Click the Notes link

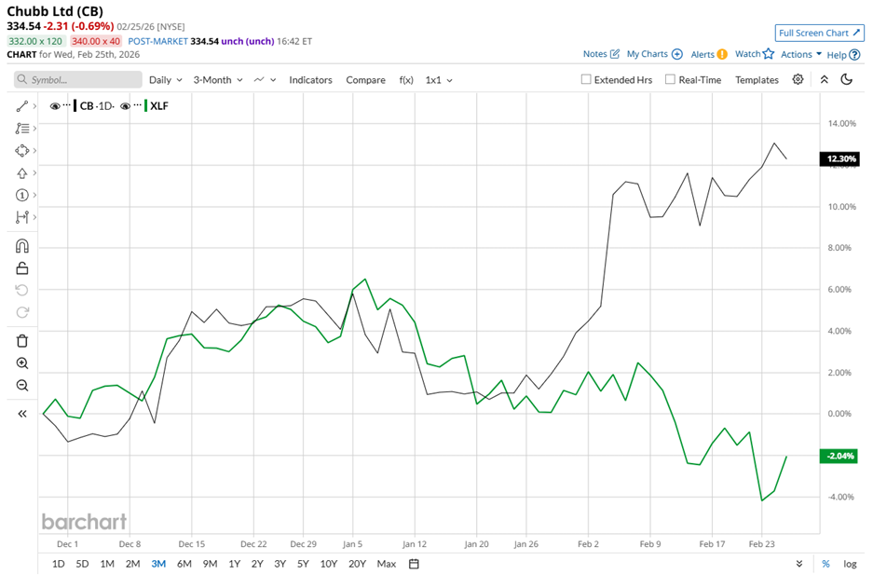[594, 54]
